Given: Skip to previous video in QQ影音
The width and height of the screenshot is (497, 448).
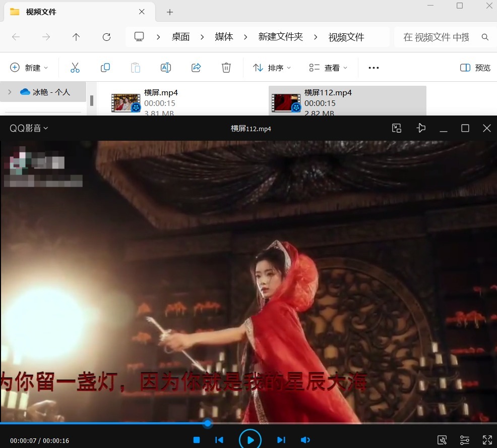Looking at the screenshot, I should coord(219,440).
